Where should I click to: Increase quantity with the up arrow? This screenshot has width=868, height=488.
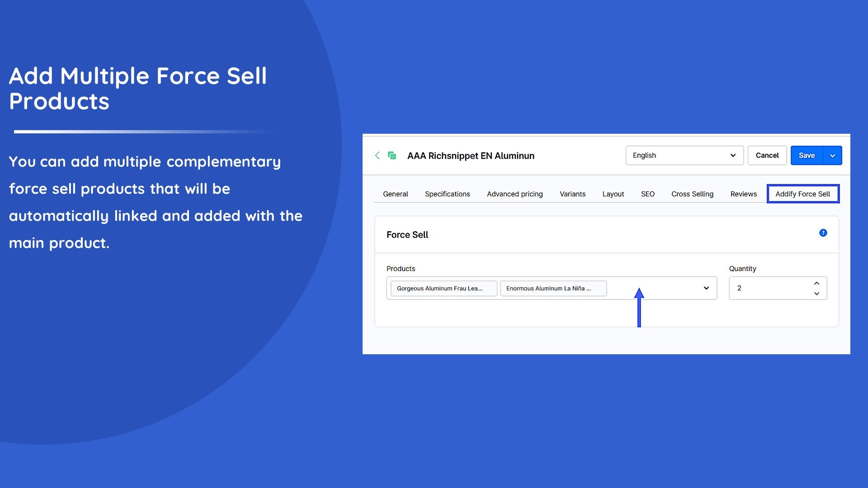pos(816,283)
